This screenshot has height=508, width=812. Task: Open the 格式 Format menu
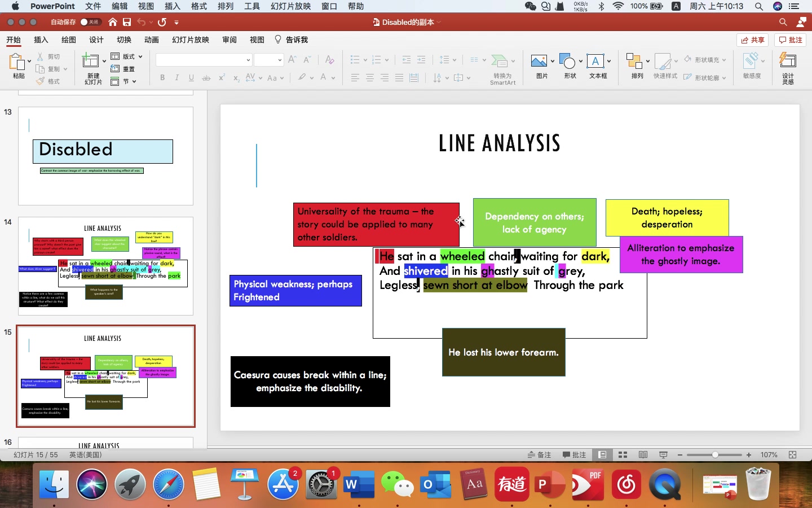click(x=199, y=6)
